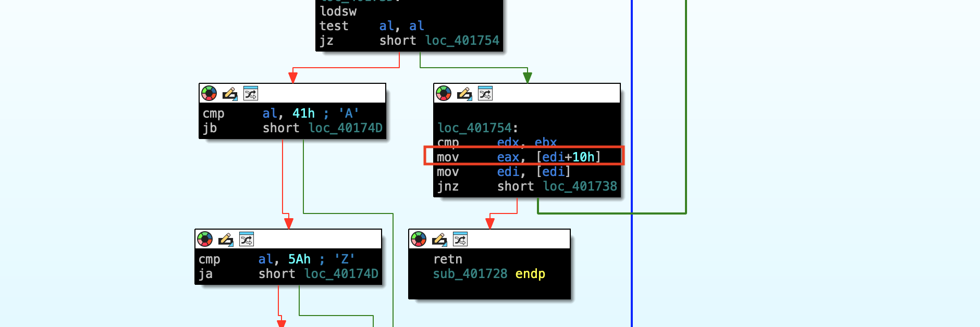This screenshot has height=327, width=980.
Task: Click title bar of 'cmp al, 41h' node
Action: pos(292,94)
